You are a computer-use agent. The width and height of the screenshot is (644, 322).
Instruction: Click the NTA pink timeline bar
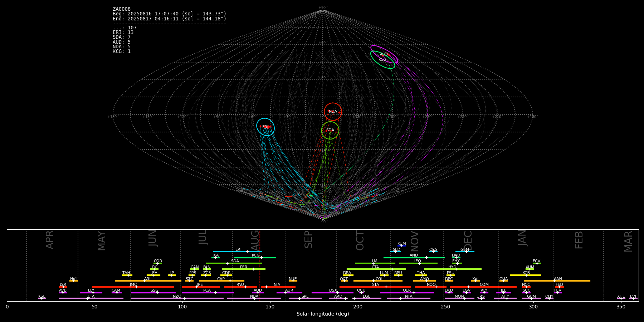[x=409, y=298]
